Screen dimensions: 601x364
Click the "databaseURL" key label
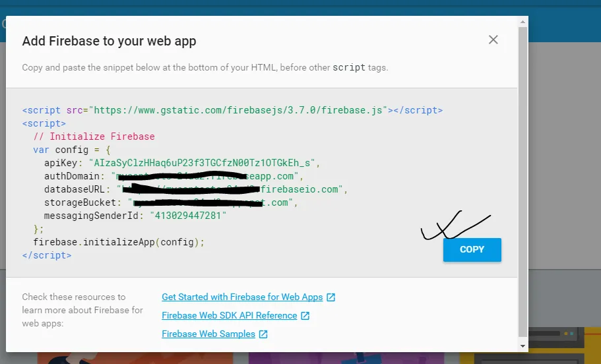click(x=75, y=189)
